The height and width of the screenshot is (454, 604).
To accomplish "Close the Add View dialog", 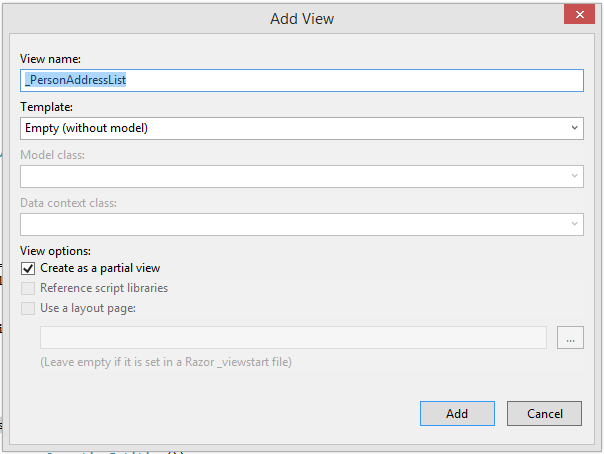I will (577, 18).
